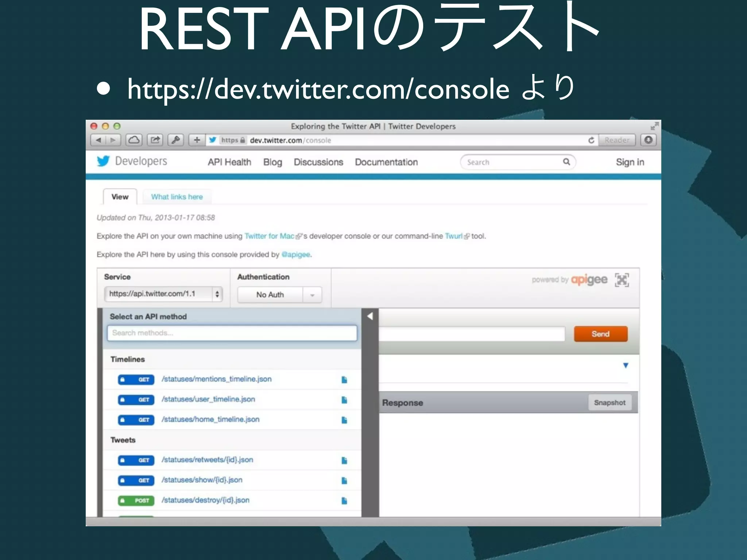Click GET badge of home_timeline.json
This screenshot has height=560, width=747.
pos(136,420)
